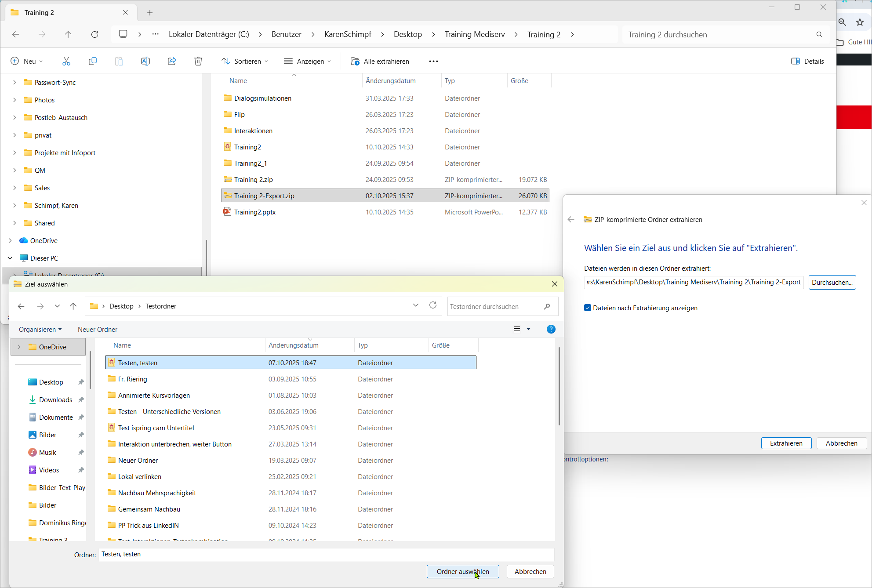
Task: Click the Share icon in toolbar
Action: click(172, 61)
